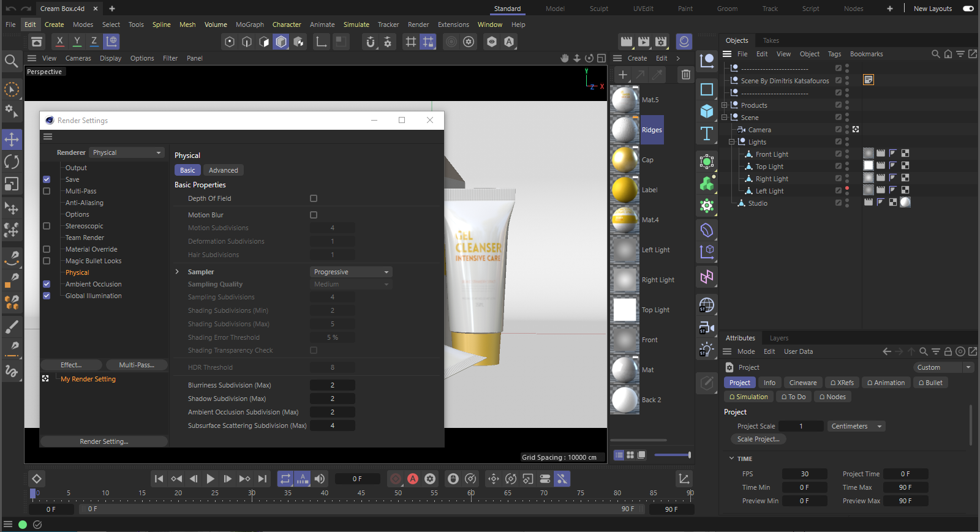Open Sampler dropdown showing Progressive
Screen dimensions: 980x532
(351, 272)
